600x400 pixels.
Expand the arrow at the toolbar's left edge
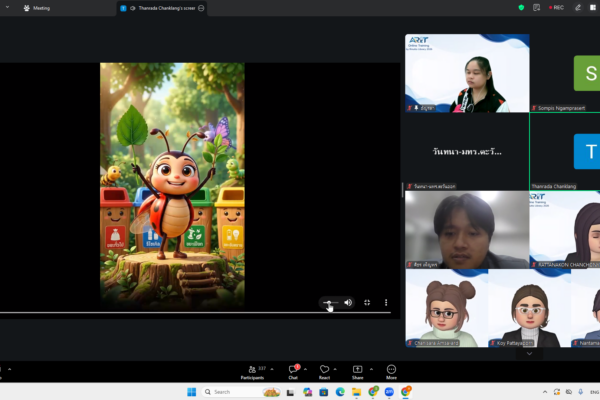[10, 369]
